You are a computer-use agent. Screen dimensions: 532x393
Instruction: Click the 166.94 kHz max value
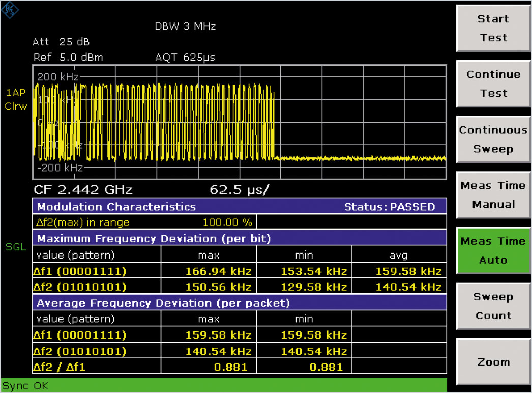pyautogui.click(x=219, y=271)
